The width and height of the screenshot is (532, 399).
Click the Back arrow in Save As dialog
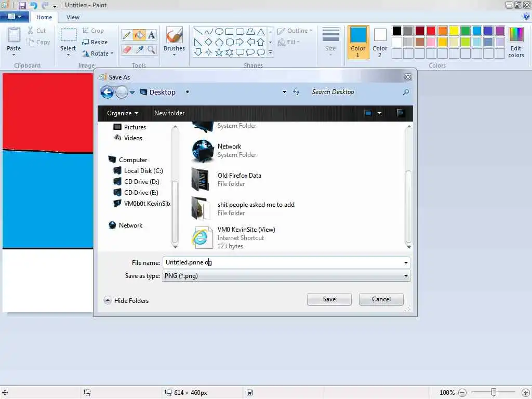coord(107,92)
